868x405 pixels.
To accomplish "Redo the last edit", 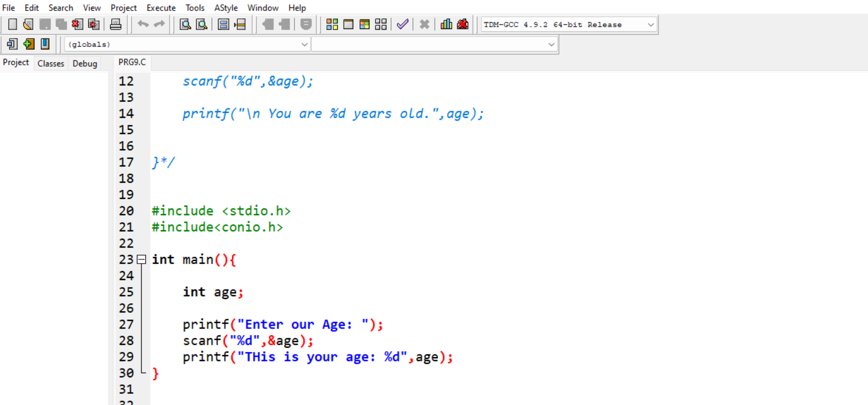I will tap(159, 24).
